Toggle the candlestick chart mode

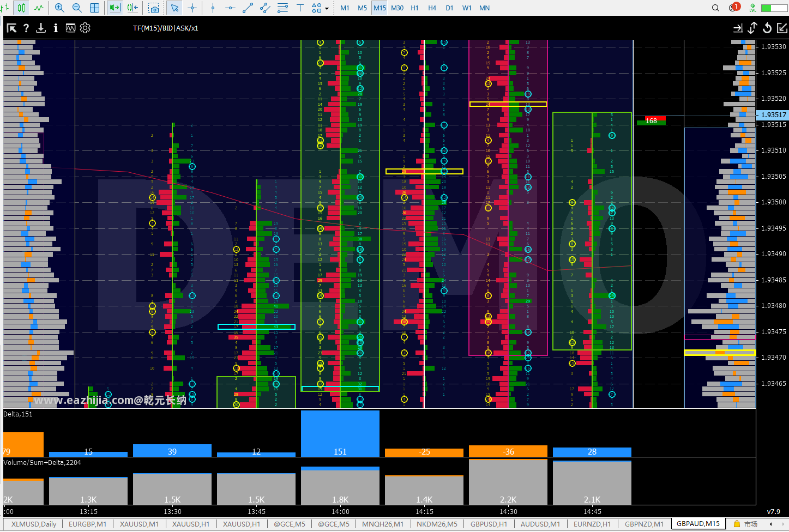pyautogui.click(x=21, y=8)
